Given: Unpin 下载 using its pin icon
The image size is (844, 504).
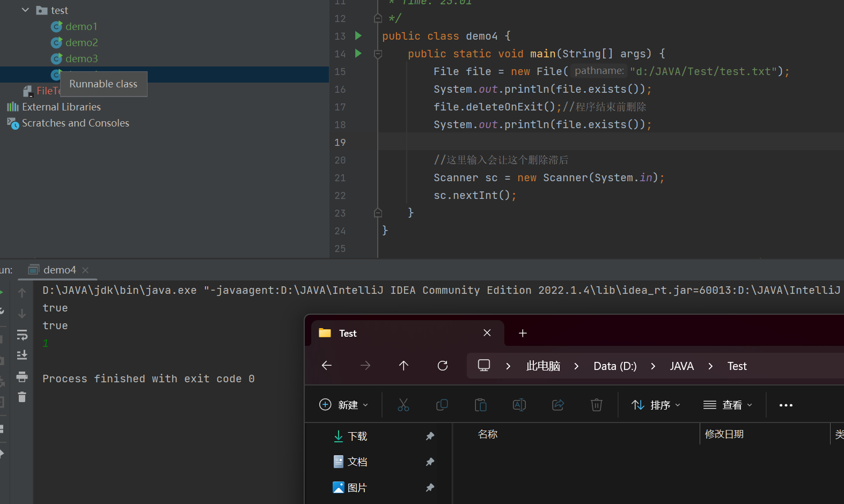Looking at the screenshot, I should tap(430, 436).
